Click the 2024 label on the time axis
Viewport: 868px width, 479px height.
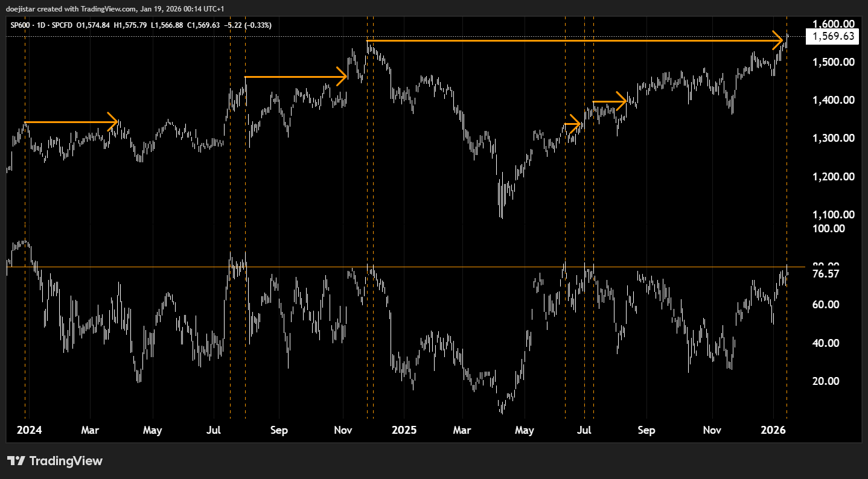point(29,430)
